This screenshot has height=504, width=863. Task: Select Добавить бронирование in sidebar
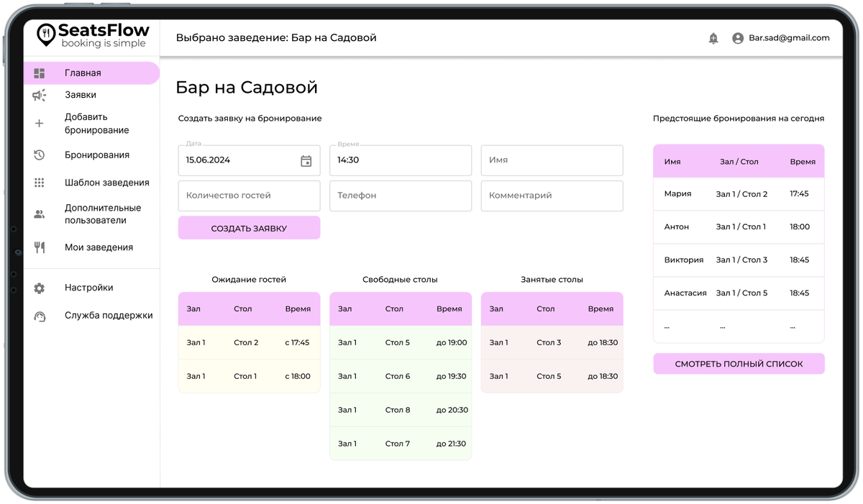click(97, 124)
